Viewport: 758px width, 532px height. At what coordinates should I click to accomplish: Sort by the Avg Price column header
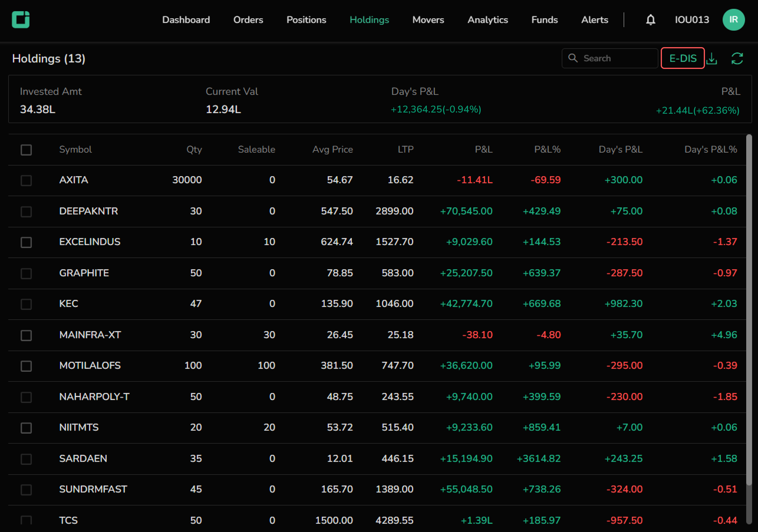pos(332,150)
